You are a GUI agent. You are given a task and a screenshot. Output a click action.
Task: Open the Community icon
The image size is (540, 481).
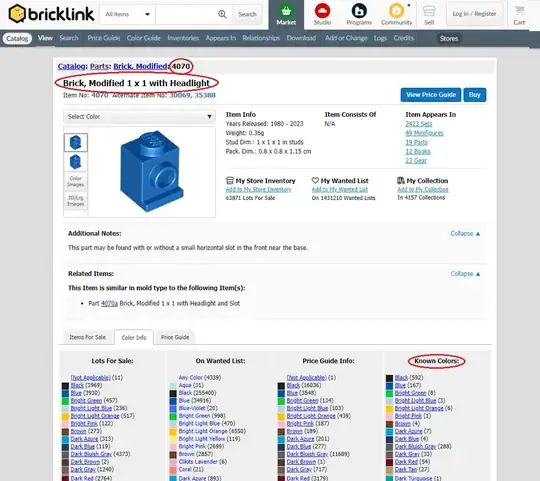396,11
